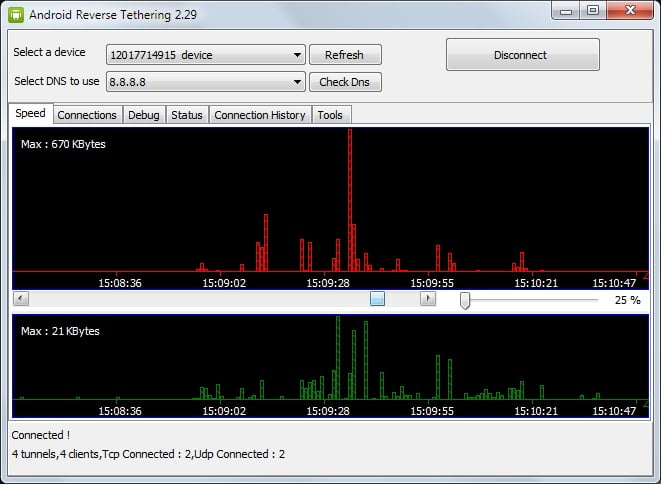The width and height of the screenshot is (662, 485).
Task: Click the tallest red download spike
Action: pyautogui.click(x=350, y=200)
